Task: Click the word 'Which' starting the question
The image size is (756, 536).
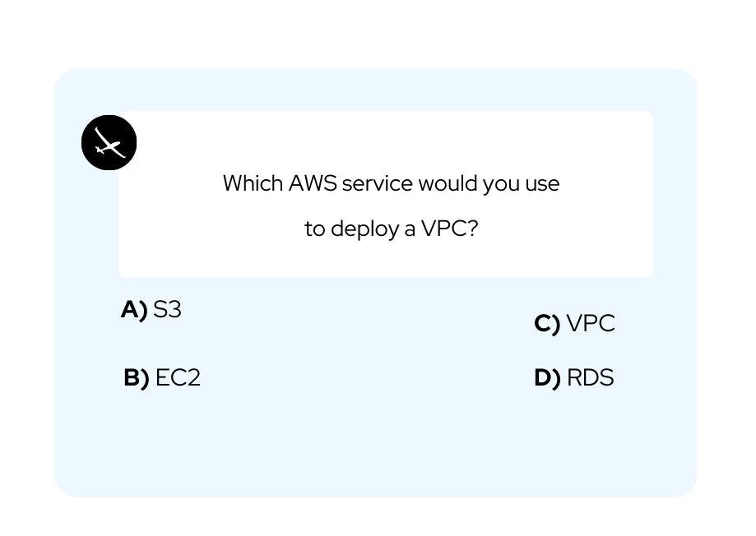Action: [253, 183]
